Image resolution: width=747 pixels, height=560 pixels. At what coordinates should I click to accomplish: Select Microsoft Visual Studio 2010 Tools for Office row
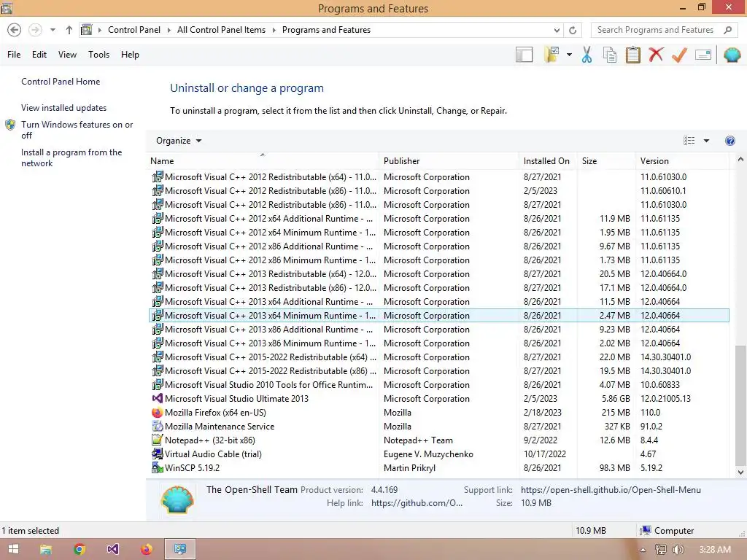(x=438, y=385)
